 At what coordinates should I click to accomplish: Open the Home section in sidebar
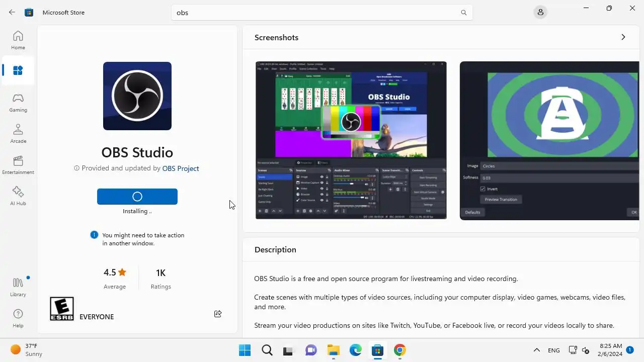[18, 40]
